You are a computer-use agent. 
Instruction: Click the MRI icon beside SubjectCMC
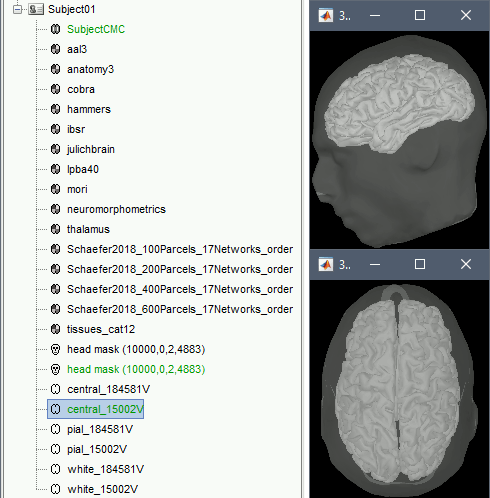click(56, 29)
